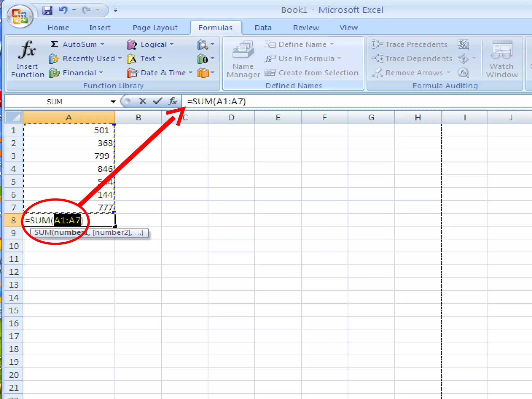532x399 pixels.
Task: Open the Data tab
Action: click(263, 28)
